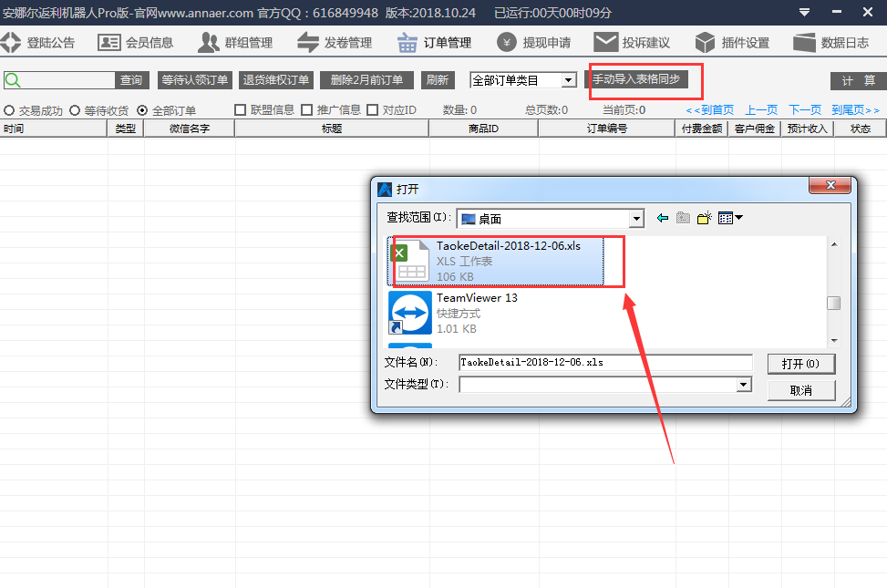Click the 群组管理 menu label
Screen dimensions: 887x588
coord(249,43)
